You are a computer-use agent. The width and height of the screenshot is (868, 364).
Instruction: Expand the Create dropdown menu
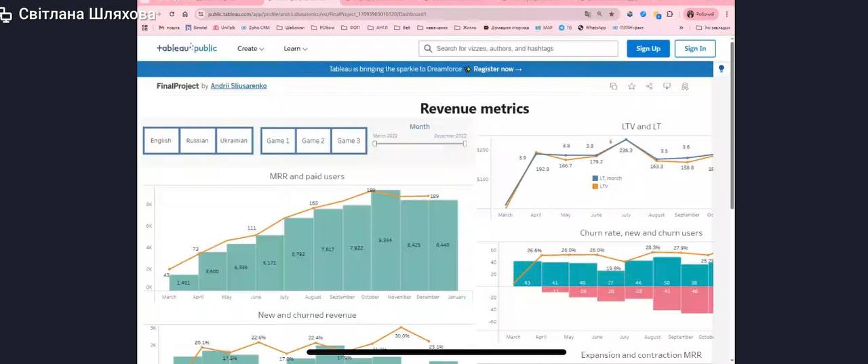(x=250, y=49)
